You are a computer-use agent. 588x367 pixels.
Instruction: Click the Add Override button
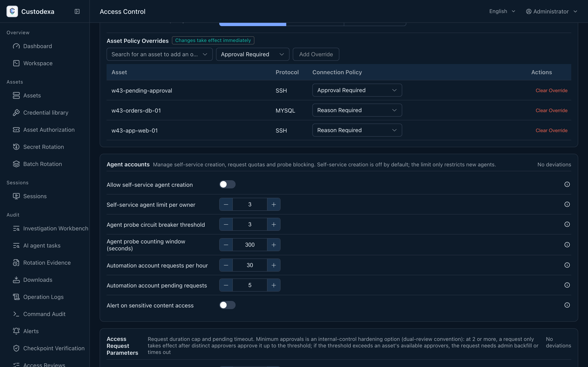(316, 54)
